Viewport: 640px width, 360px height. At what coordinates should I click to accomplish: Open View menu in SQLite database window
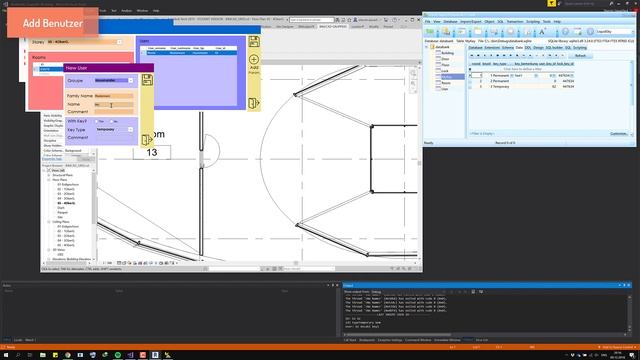pos(437,22)
